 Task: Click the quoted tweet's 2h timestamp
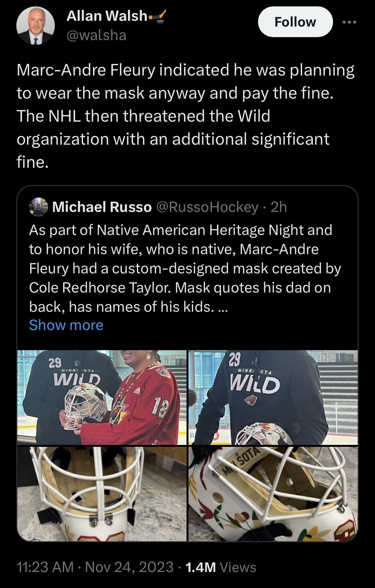coord(279,207)
